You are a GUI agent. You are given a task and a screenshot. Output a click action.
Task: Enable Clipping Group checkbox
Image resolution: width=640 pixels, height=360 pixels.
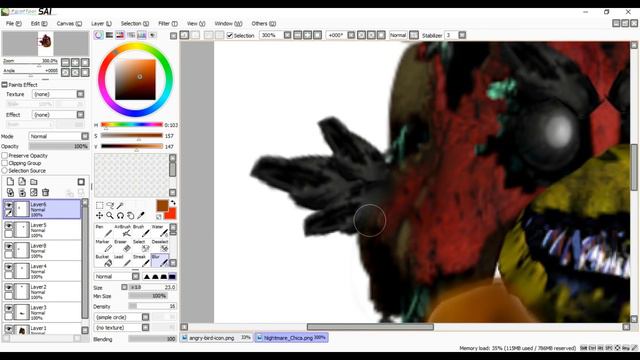[x=5, y=163]
